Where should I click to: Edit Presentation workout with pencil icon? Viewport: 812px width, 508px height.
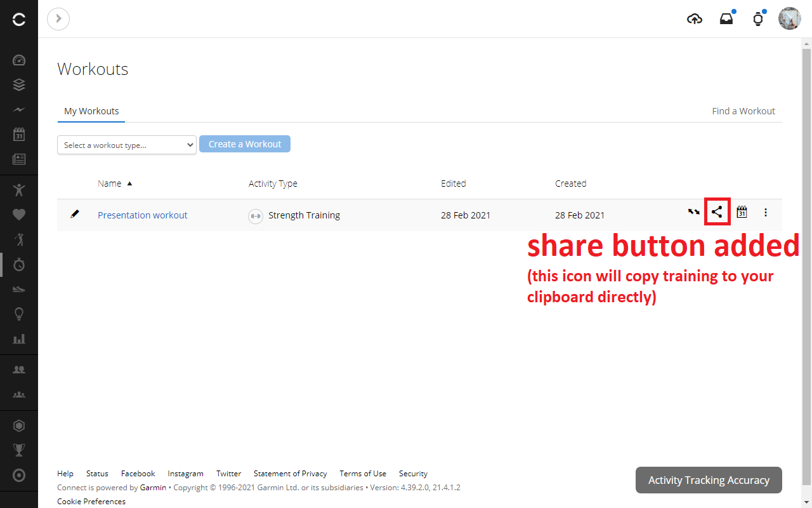coord(75,214)
